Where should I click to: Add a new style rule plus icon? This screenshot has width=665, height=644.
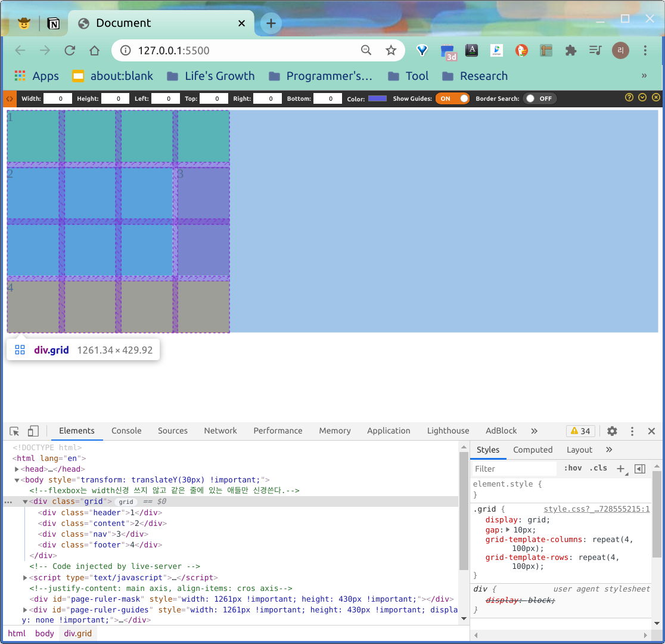point(620,469)
